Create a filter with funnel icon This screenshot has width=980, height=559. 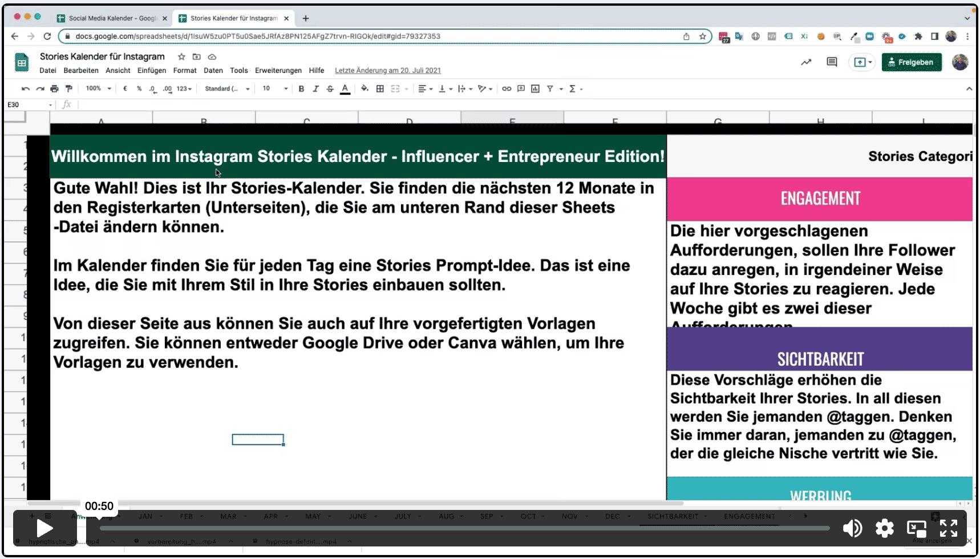tap(550, 89)
